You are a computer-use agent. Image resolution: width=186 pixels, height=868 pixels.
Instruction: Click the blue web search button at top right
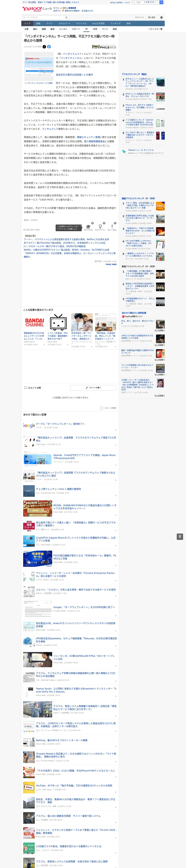(x=161, y=2)
